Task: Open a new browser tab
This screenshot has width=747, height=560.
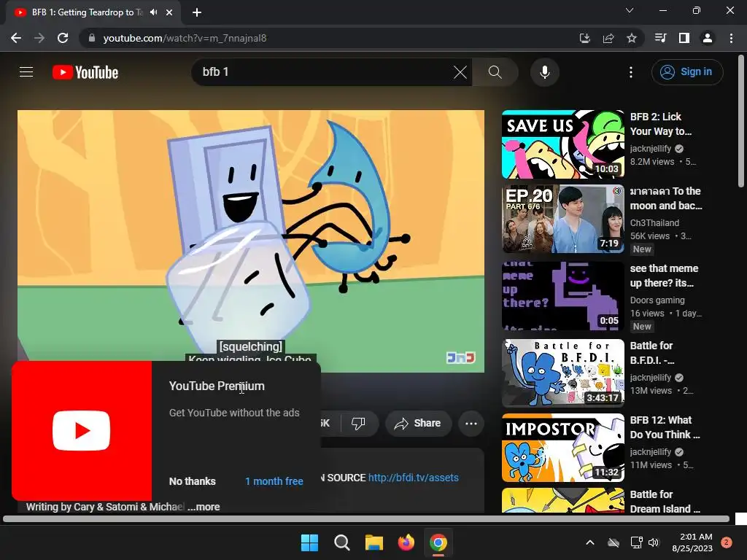Action: [x=197, y=12]
